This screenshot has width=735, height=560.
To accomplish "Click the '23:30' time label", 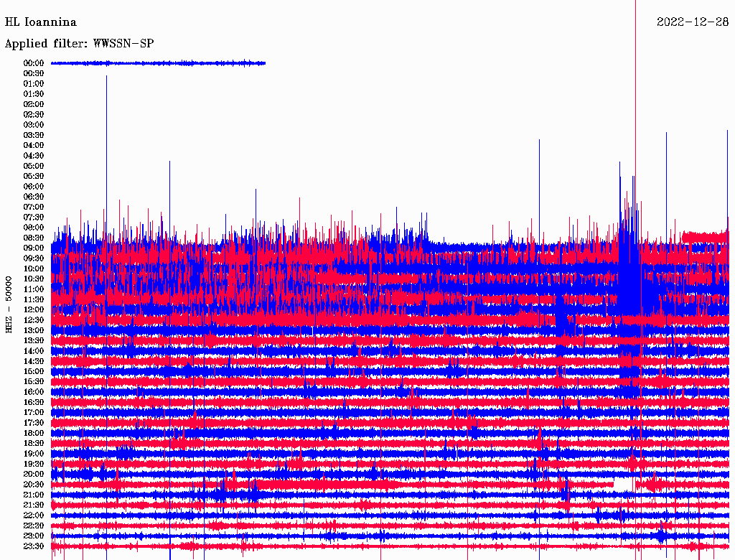I will (x=34, y=546).
